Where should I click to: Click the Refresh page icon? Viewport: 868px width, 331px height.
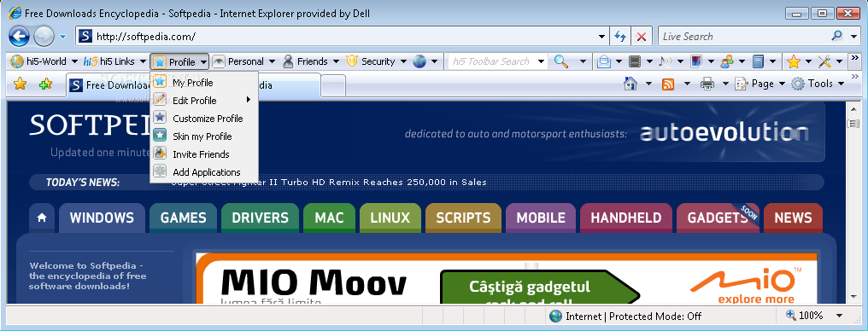click(620, 37)
